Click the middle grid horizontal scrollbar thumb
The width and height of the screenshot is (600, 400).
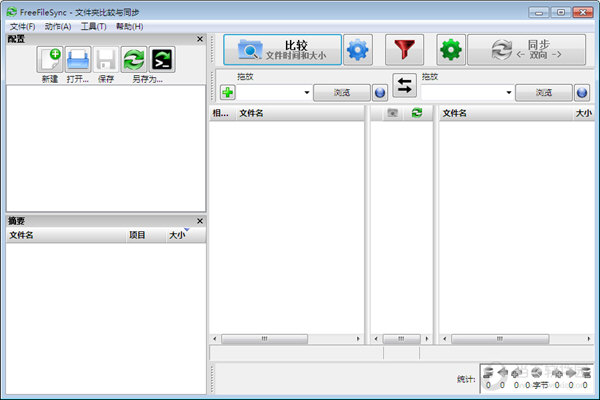coord(401,339)
